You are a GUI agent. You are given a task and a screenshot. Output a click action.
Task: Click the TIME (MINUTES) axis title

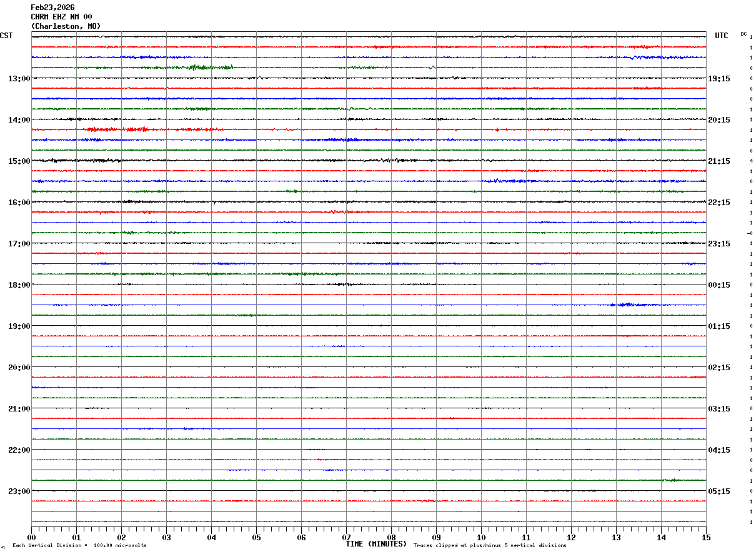tap(376, 544)
